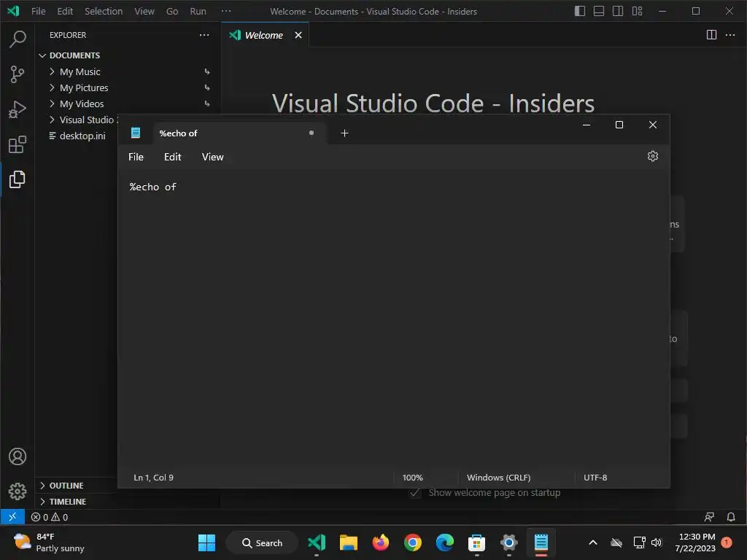Open Notepad File menu

coord(136,157)
